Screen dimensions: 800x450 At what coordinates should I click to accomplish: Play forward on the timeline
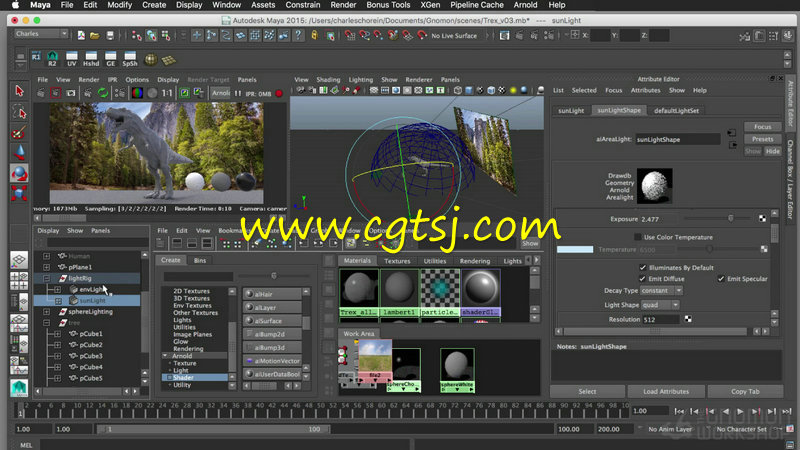click(740, 411)
